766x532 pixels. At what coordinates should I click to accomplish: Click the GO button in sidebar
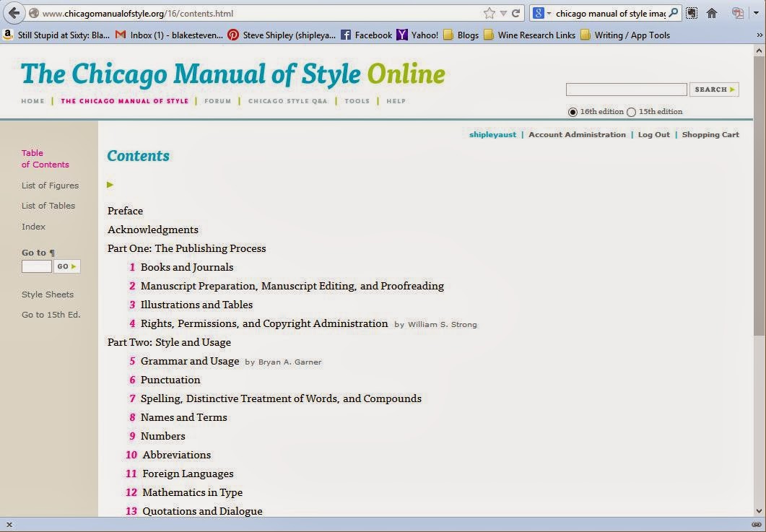[x=67, y=266]
